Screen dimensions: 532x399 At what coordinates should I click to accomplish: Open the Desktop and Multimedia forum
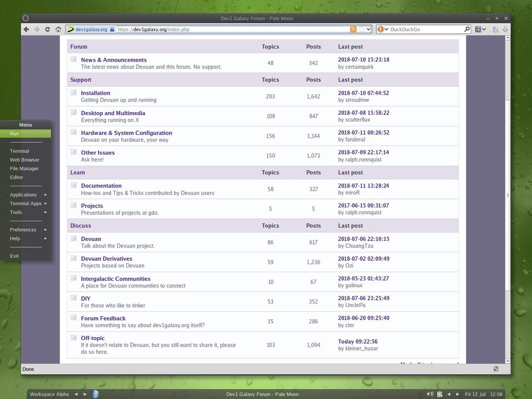[113, 113]
